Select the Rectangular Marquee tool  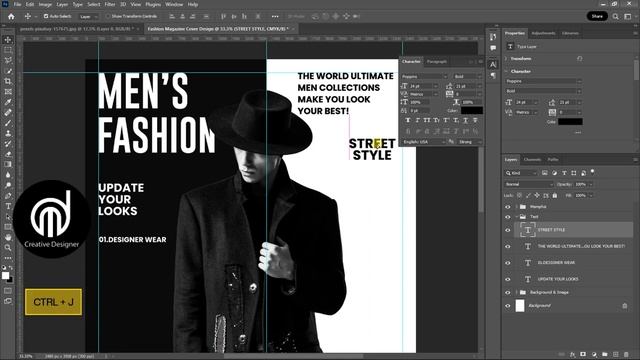(8, 50)
